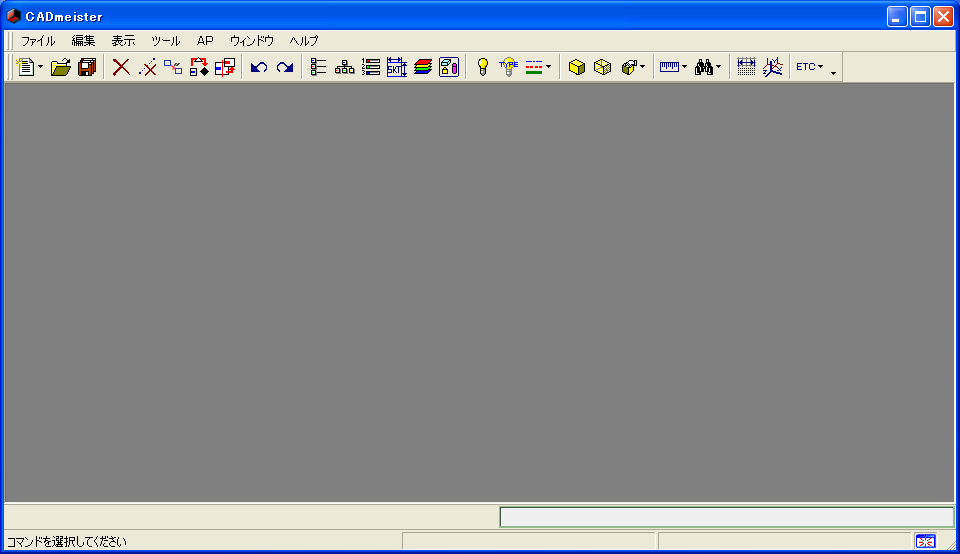Click the dark red X delete icon

tap(121, 67)
